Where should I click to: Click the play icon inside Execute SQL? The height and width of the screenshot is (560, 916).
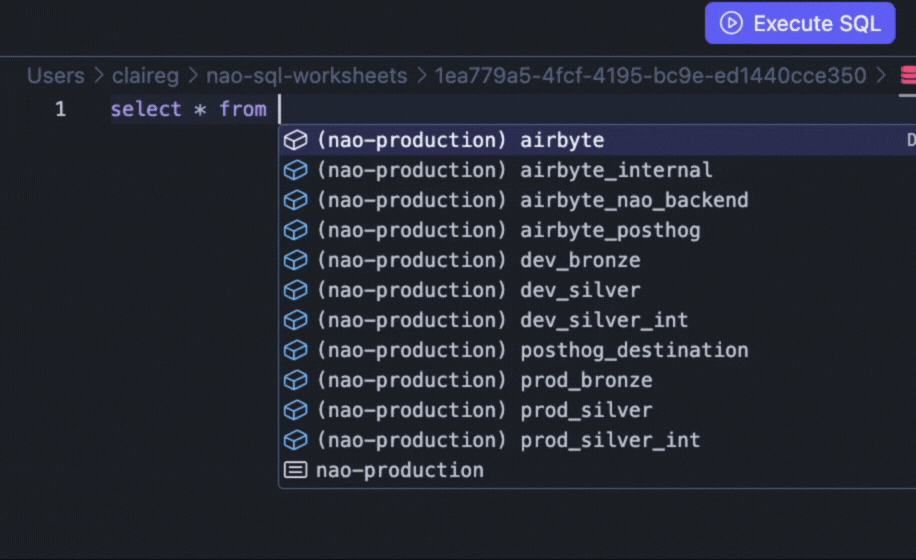click(x=732, y=23)
